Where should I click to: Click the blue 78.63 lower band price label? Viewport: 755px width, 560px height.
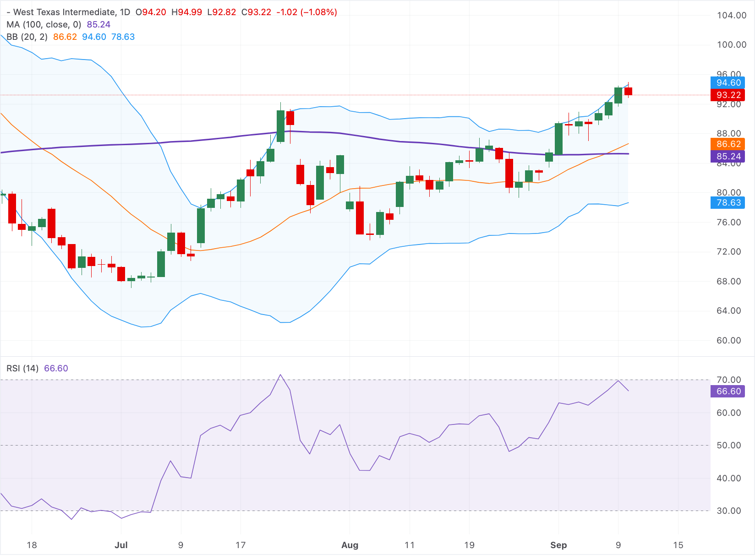[728, 203]
